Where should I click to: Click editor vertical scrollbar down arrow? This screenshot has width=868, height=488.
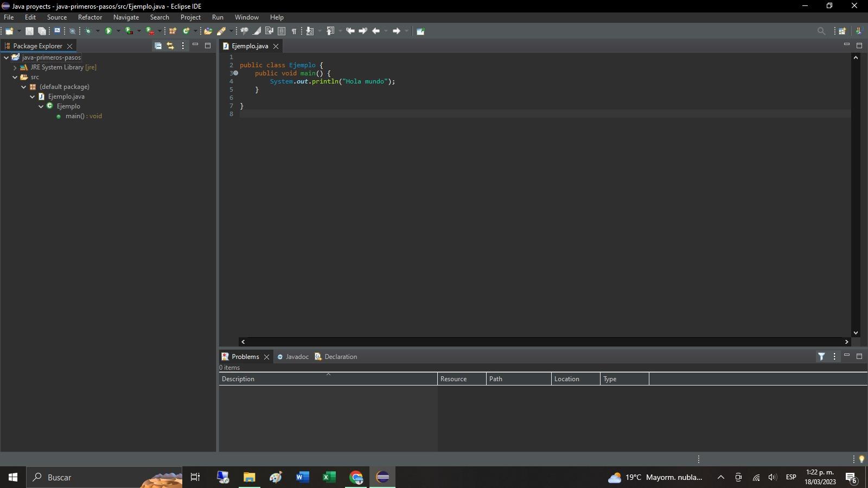click(x=856, y=333)
